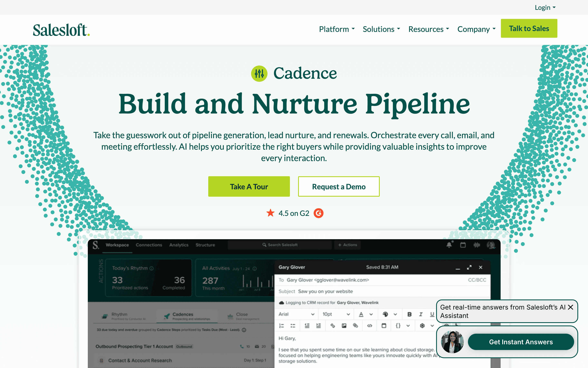Open the Platform menu
The image size is (588, 368).
337,29
